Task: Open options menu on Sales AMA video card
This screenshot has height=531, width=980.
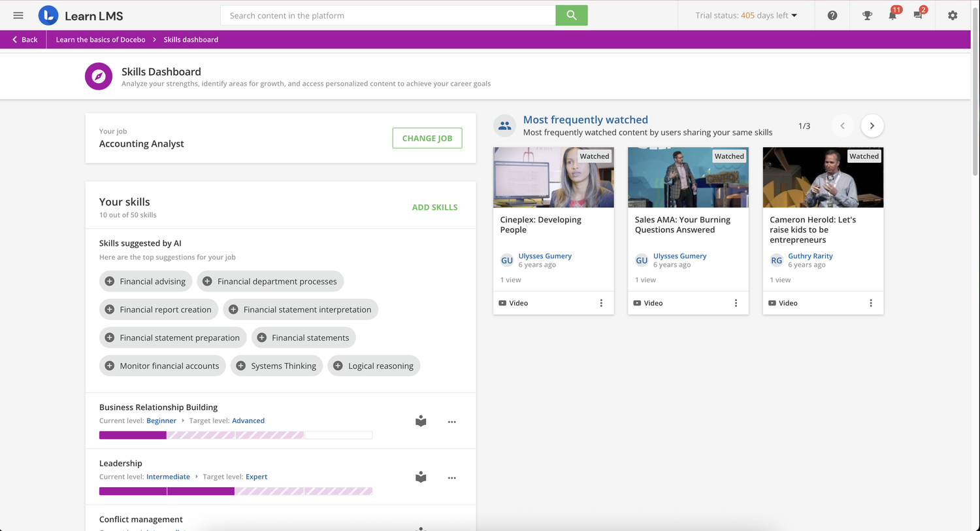Action: 736,303
